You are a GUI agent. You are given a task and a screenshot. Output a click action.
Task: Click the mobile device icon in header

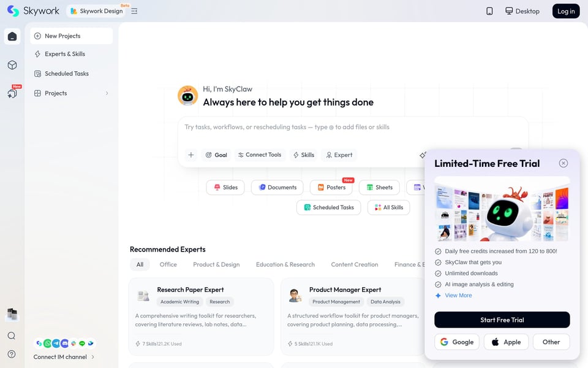pyautogui.click(x=489, y=11)
